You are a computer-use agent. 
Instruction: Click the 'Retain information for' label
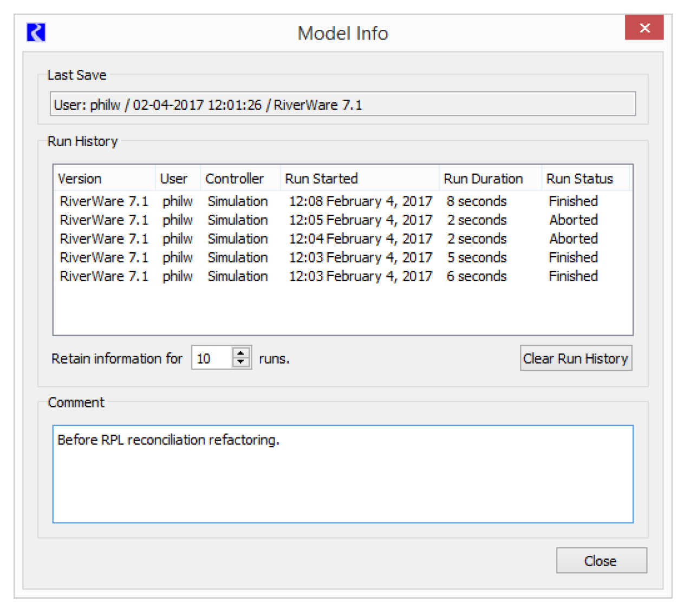pos(117,358)
